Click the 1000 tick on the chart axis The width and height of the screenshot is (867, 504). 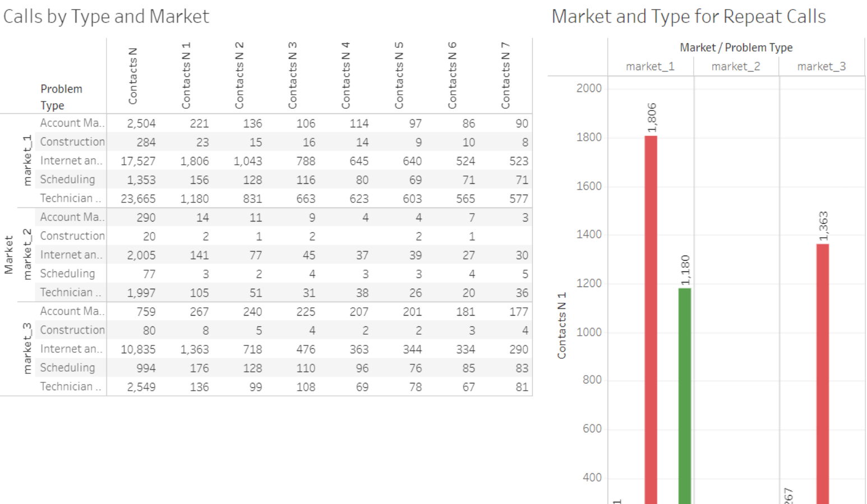[589, 332]
